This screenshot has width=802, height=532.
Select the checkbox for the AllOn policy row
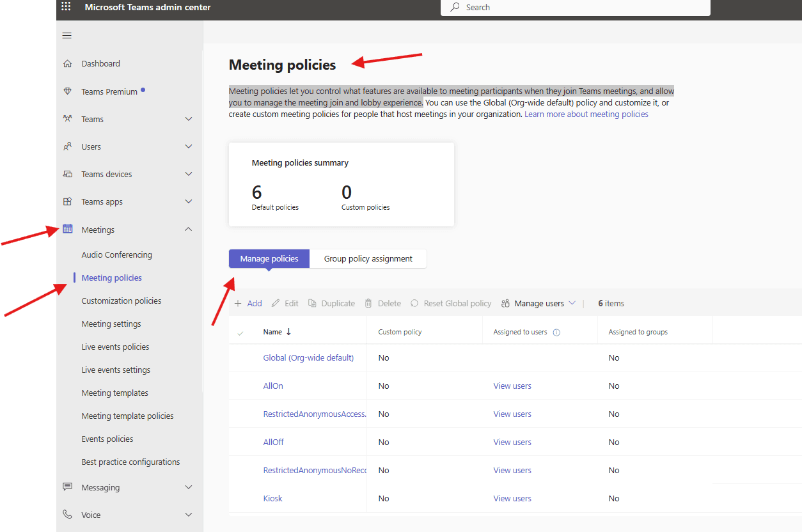click(239, 386)
